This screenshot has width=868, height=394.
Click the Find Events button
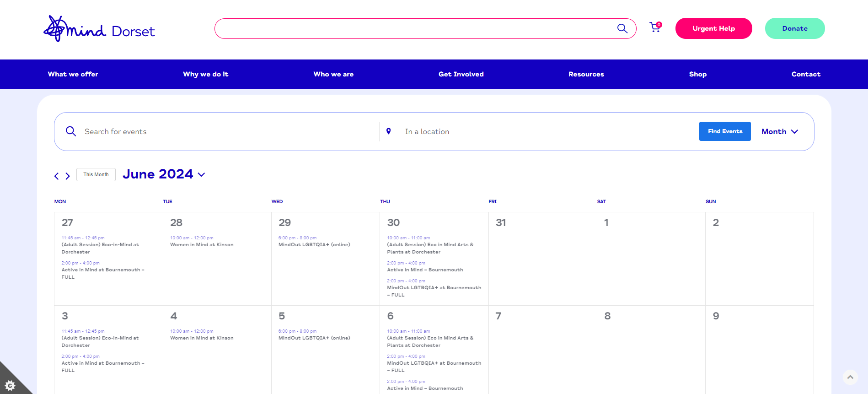pyautogui.click(x=725, y=131)
